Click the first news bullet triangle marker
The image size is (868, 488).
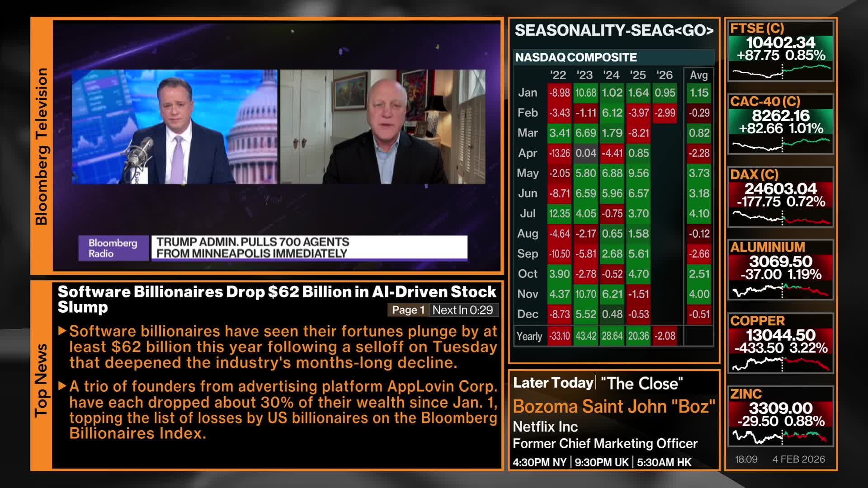62,331
